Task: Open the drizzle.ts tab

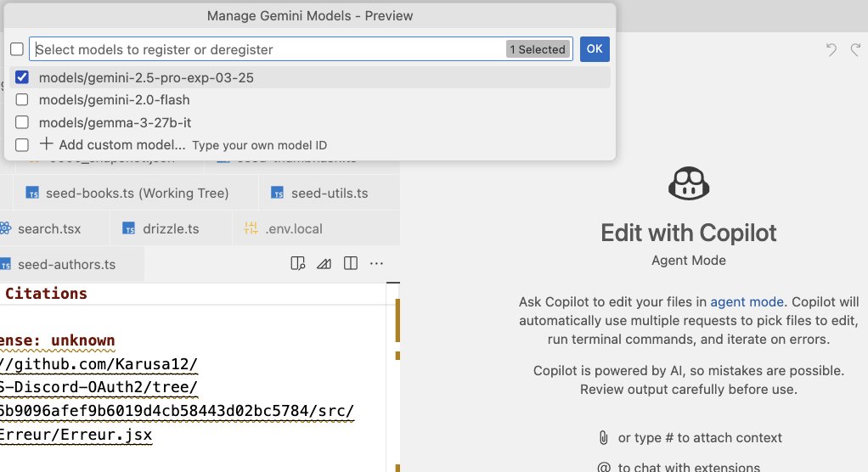Action: point(171,228)
